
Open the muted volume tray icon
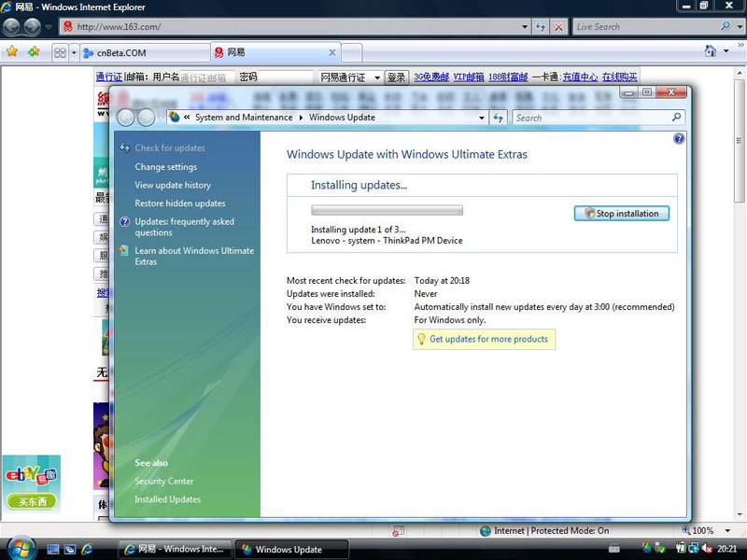point(707,549)
